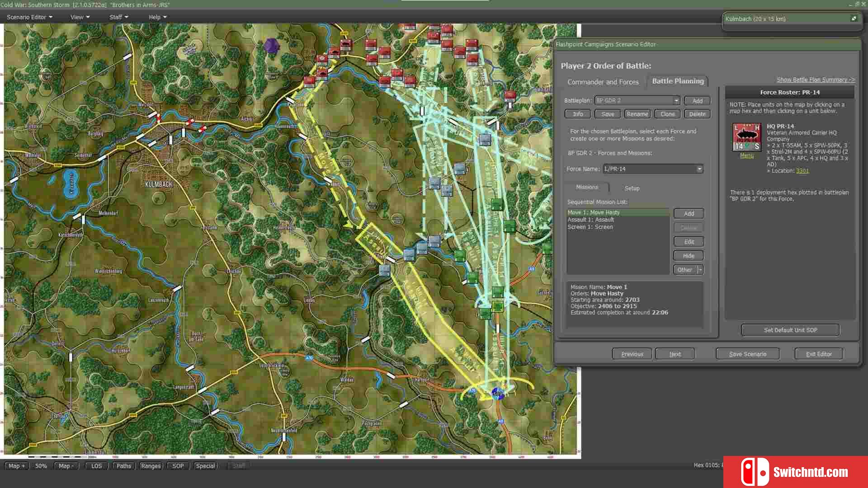The image size is (868, 488).
Task: Switch to Commander and Forces tab
Action: 603,82
